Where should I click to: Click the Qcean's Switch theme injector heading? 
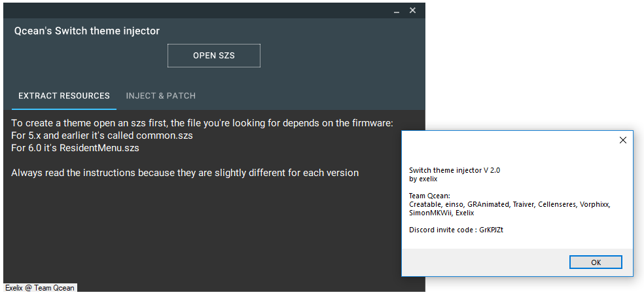click(x=86, y=31)
